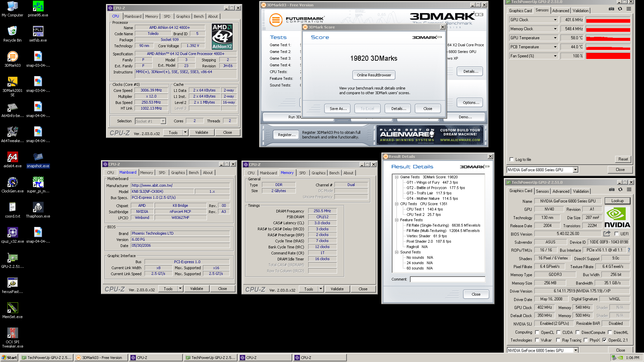This screenshot has height=362, width=644.
Task: Open Sensors tab in lower GPU-Z window
Action: (542, 191)
